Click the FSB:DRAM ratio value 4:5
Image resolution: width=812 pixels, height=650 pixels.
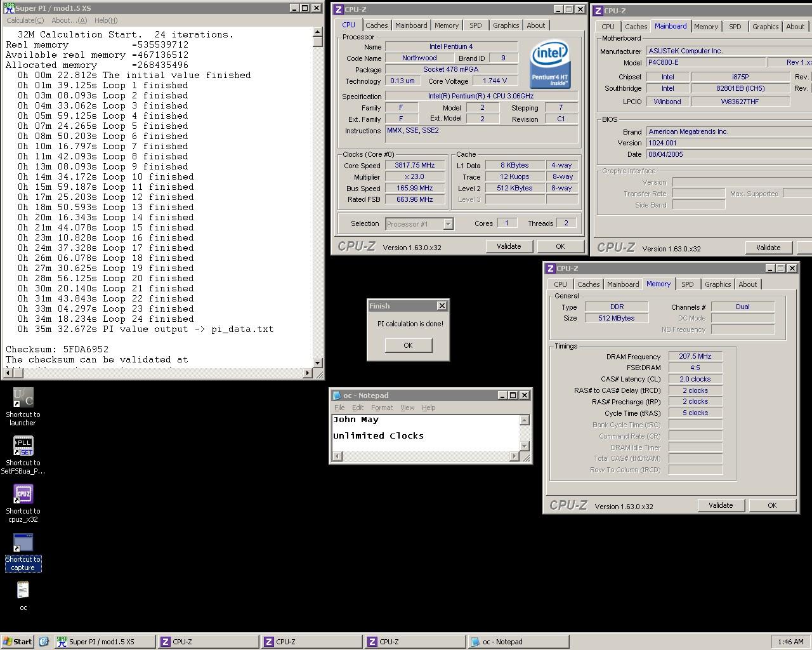[x=695, y=368]
